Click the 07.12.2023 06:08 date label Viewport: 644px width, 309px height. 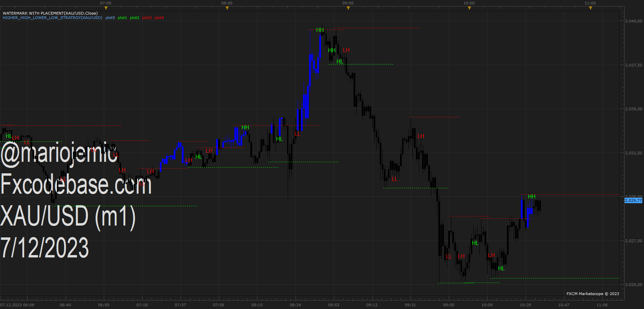(x=17, y=305)
